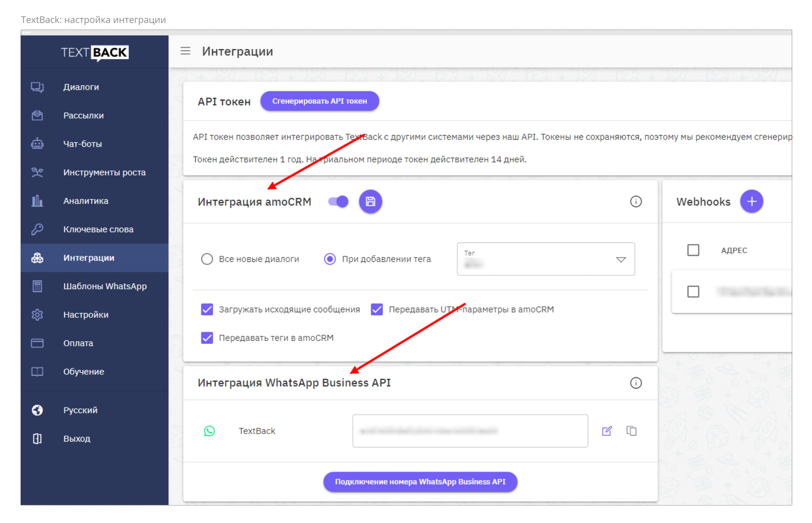Open Диалоги in the sidebar
The height and width of the screenshot is (523, 812).
pyautogui.click(x=95, y=87)
